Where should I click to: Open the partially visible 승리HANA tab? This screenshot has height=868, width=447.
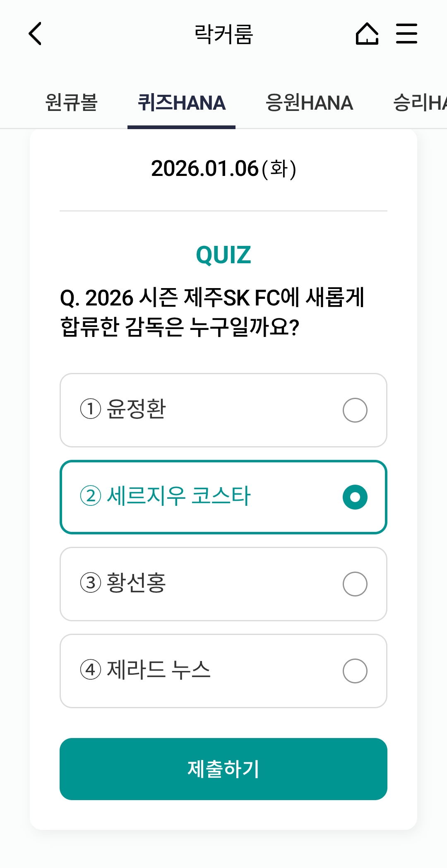420,103
